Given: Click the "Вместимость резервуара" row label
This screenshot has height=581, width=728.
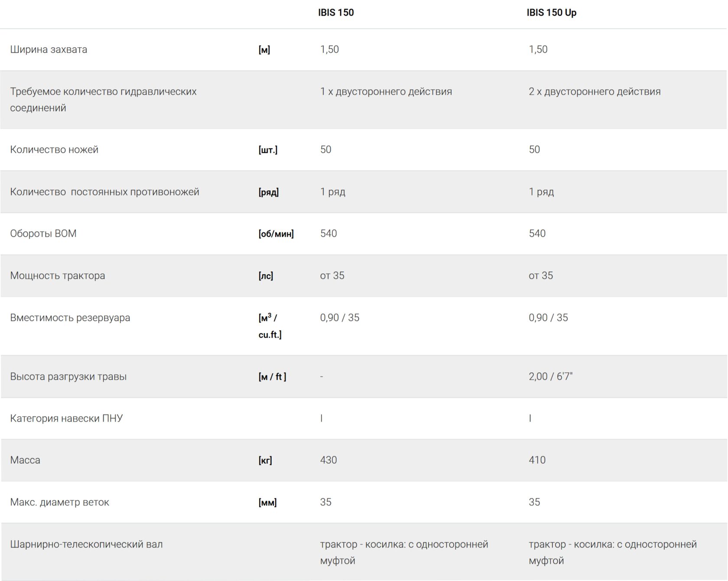Looking at the screenshot, I should pyautogui.click(x=70, y=317).
